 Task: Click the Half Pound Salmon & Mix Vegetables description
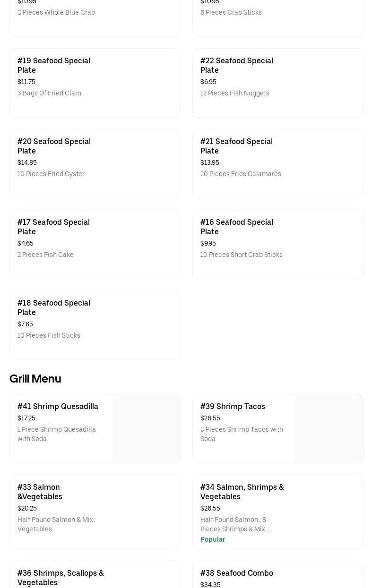point(55,524)
